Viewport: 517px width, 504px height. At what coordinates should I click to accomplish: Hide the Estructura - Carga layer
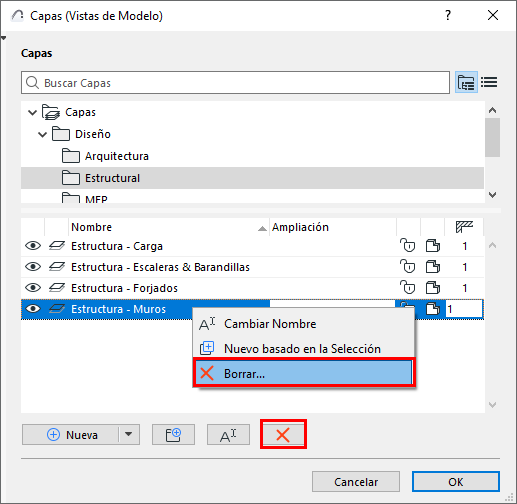tap(33, 246)
